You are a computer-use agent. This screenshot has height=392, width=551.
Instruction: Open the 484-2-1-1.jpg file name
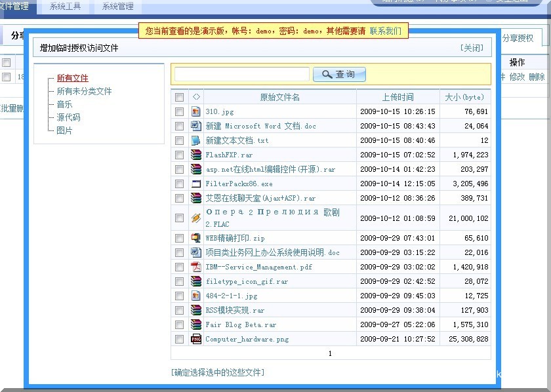(x=231, y=296)
